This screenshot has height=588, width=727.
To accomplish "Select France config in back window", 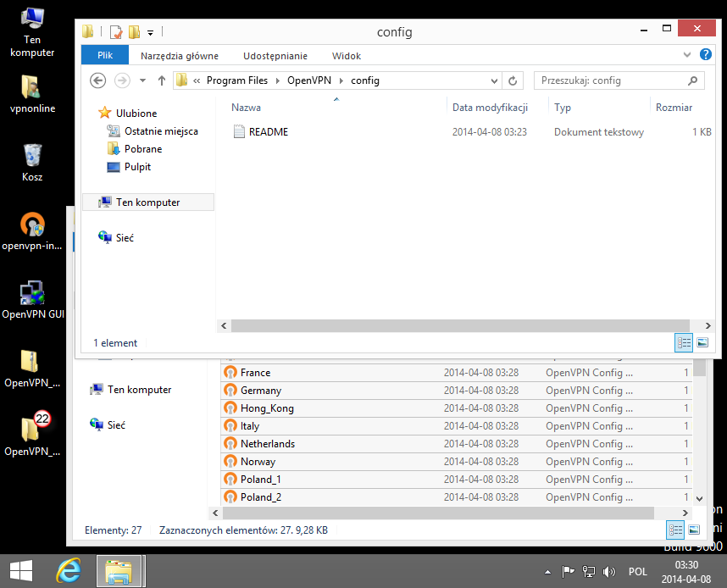I will (x=457, y=373).
